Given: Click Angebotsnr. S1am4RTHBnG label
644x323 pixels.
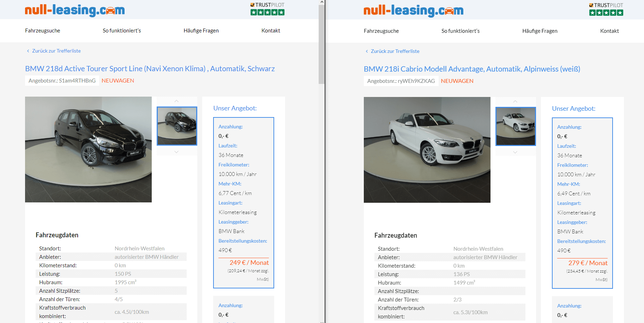Looking at the screenshot, I should [x=62, y=81].
